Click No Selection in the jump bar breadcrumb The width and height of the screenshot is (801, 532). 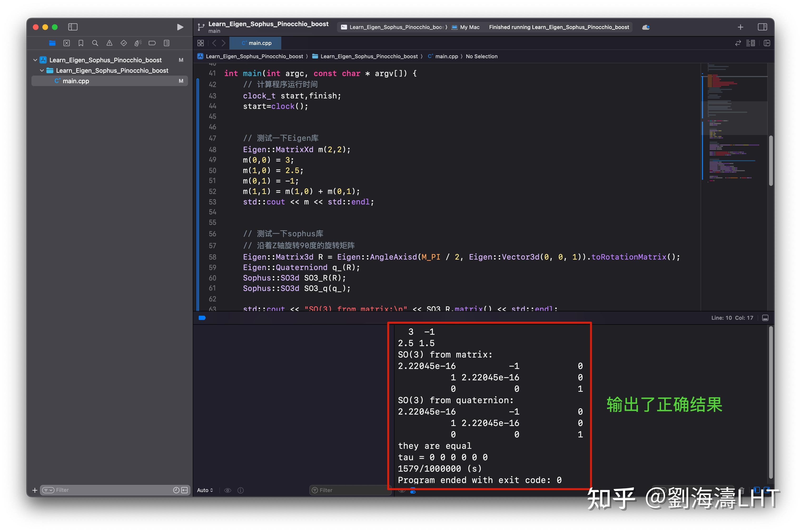click(481, 56)
